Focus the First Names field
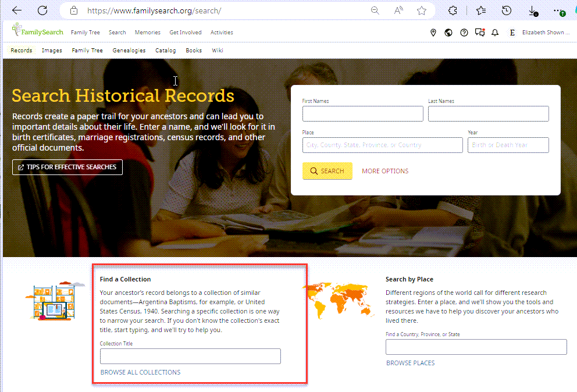 [363, 114]
